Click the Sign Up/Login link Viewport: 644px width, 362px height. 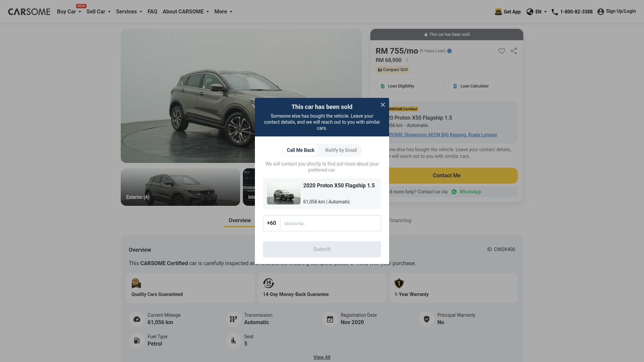point(621,11)
